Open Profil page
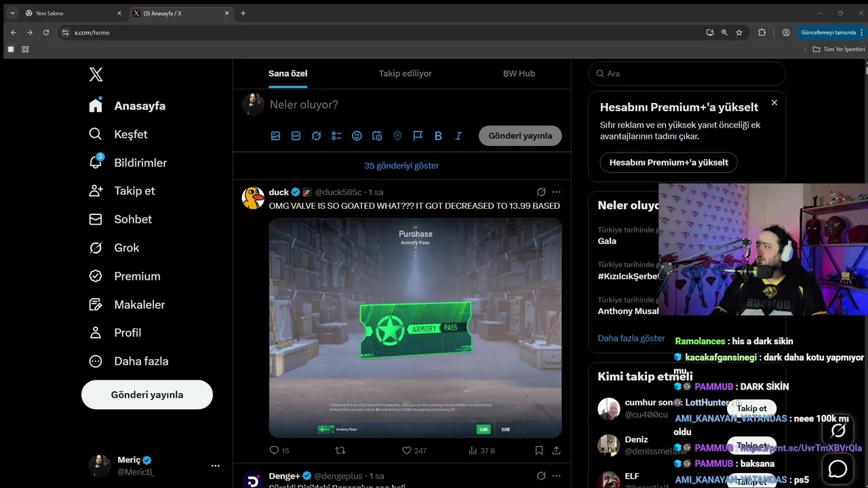This screenshot has width=868, height=488. click(x=115, y=333)
